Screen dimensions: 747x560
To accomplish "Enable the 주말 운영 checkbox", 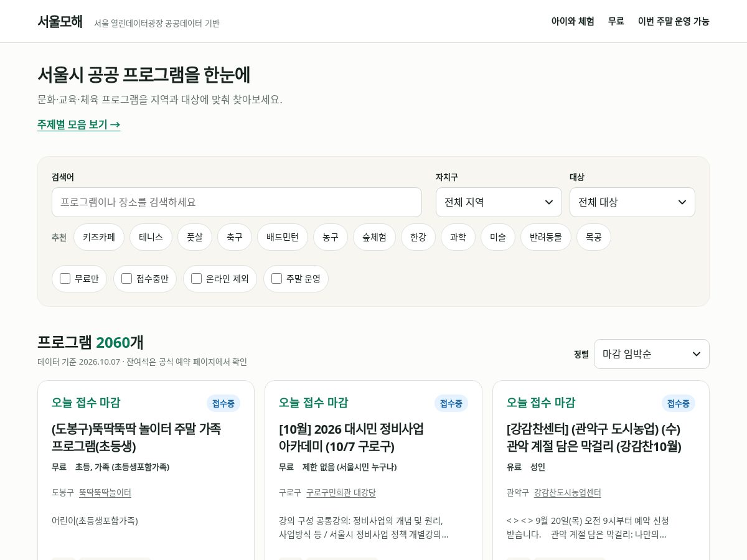I will click(x=276, y=279).
